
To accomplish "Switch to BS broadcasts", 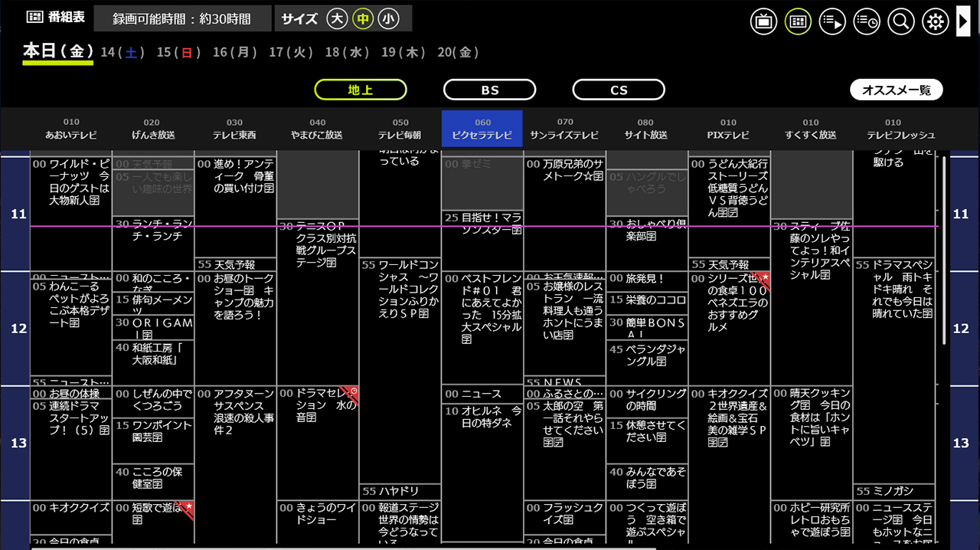I will [x=490, y=90].
